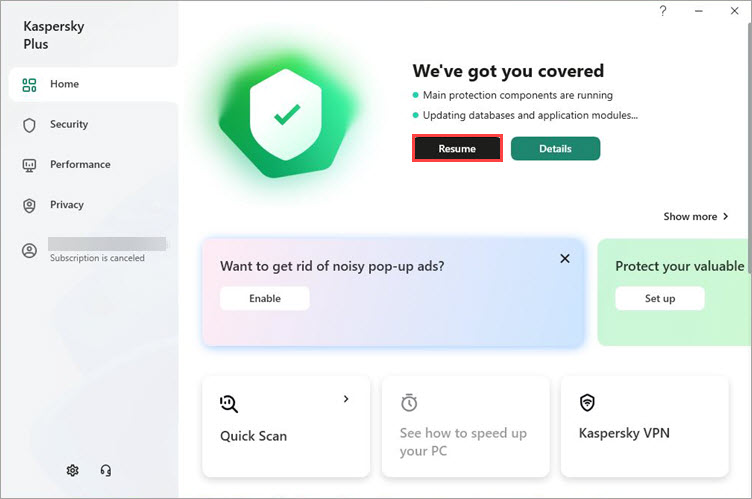
Task: Click the speed up PC stopwatch icon
Action: coord(409,403)
